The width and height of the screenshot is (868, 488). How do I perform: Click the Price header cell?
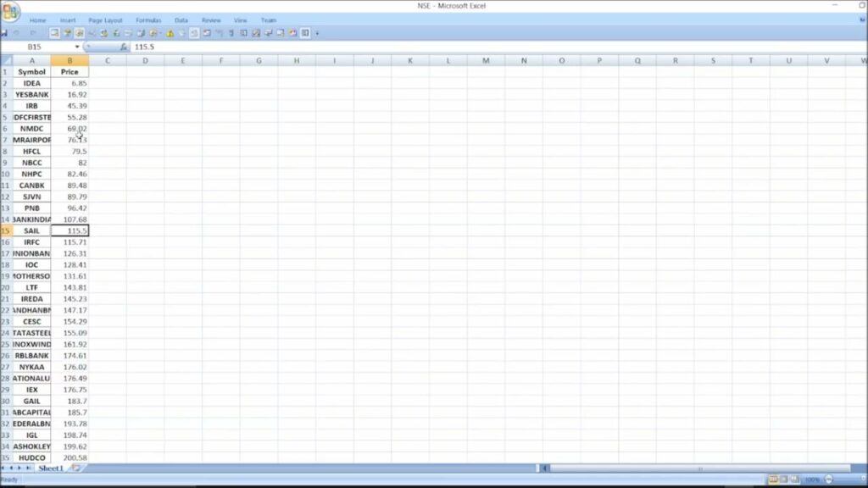click(70, 72)
